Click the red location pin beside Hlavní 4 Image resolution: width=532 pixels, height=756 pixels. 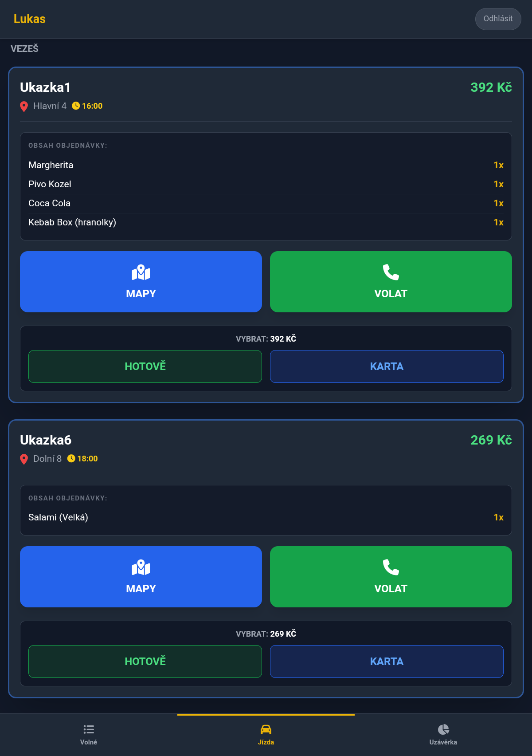pos(24,106)
